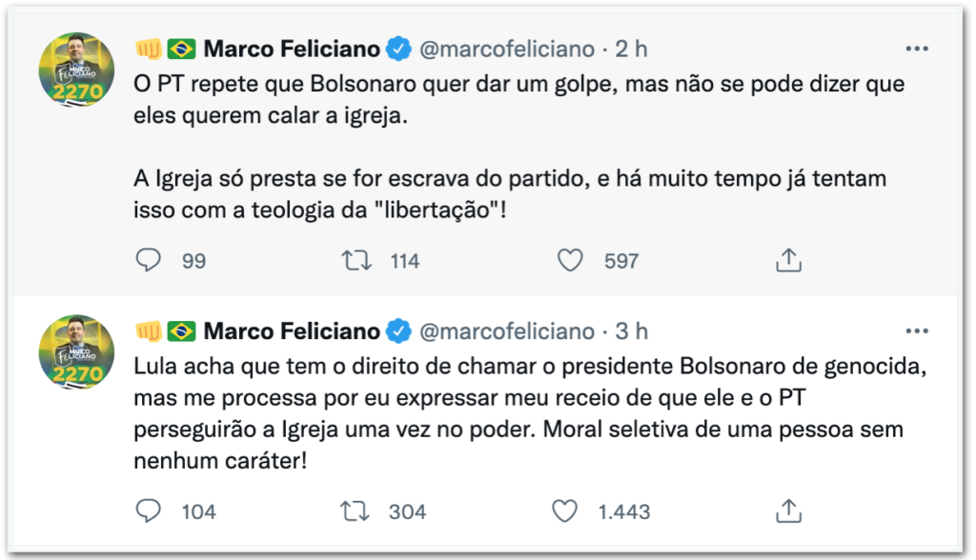Click the @marcofeliciano handle in second tweet
976x560 pixels.
[506, 331]
